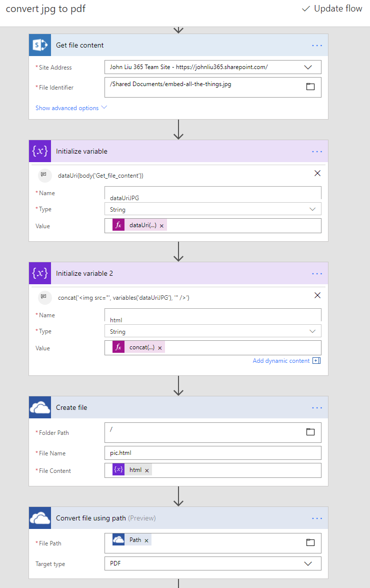Open folder picker for convert File Path

tap(310, 542)
